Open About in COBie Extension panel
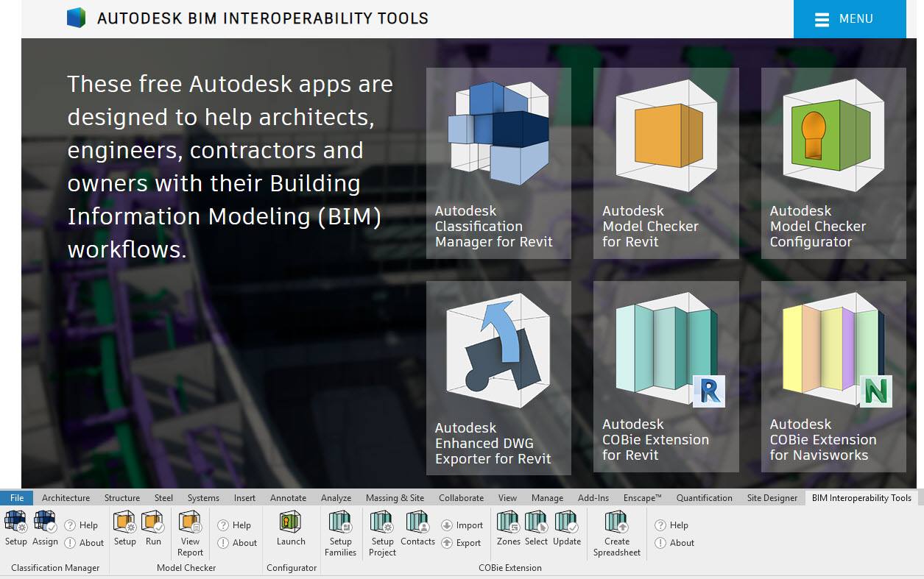The image size is (924, 579). 674,543
